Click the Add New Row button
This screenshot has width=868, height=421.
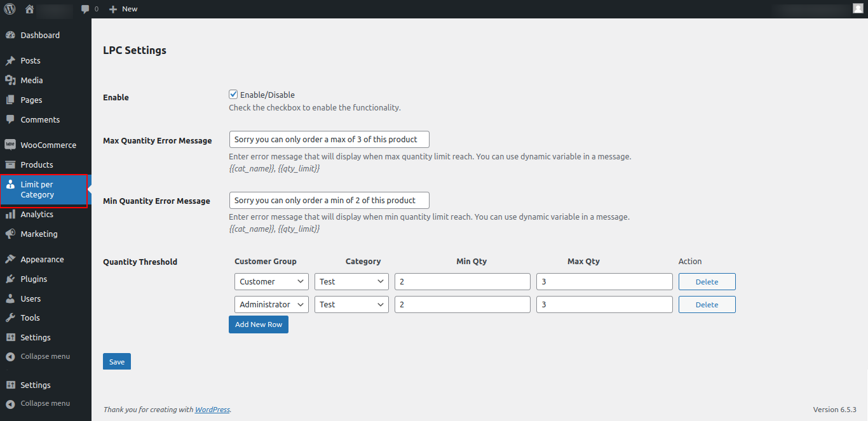(x=258, y=324)
